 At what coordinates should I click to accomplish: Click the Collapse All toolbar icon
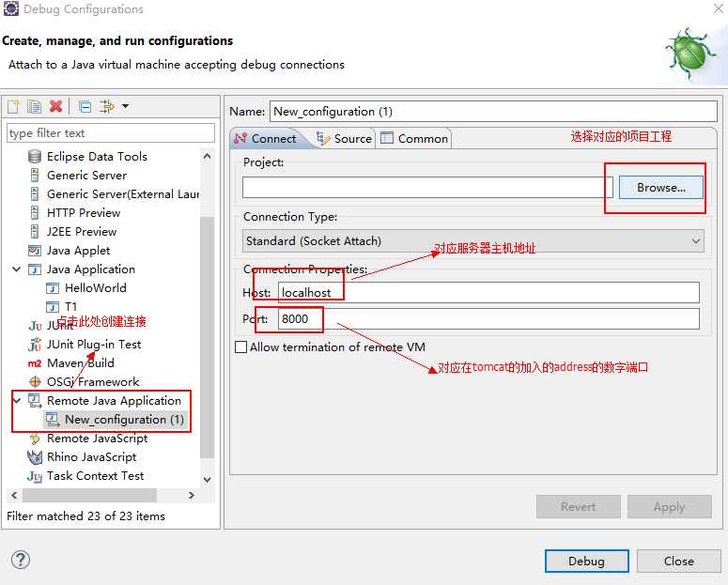85,106
